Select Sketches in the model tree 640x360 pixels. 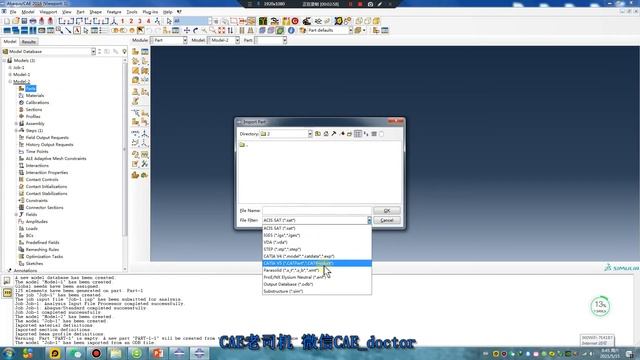point(34,263)
